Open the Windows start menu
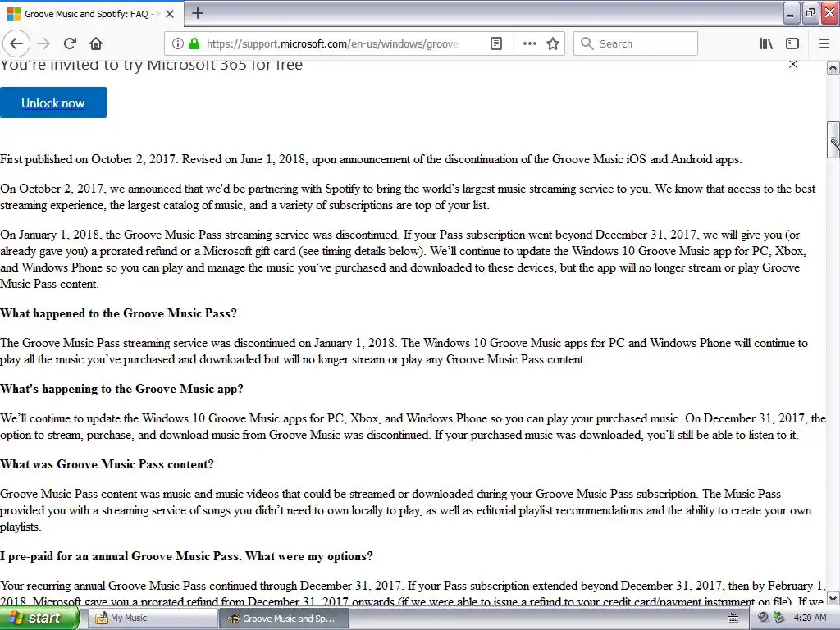The width and height of the screenshot is (840, 630). [x=39, y=618]
